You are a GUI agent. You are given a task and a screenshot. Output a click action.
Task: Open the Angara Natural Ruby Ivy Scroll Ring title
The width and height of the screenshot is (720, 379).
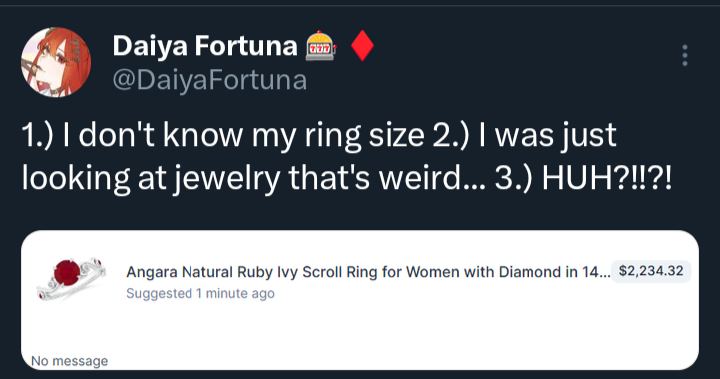[x=368, y=272]
